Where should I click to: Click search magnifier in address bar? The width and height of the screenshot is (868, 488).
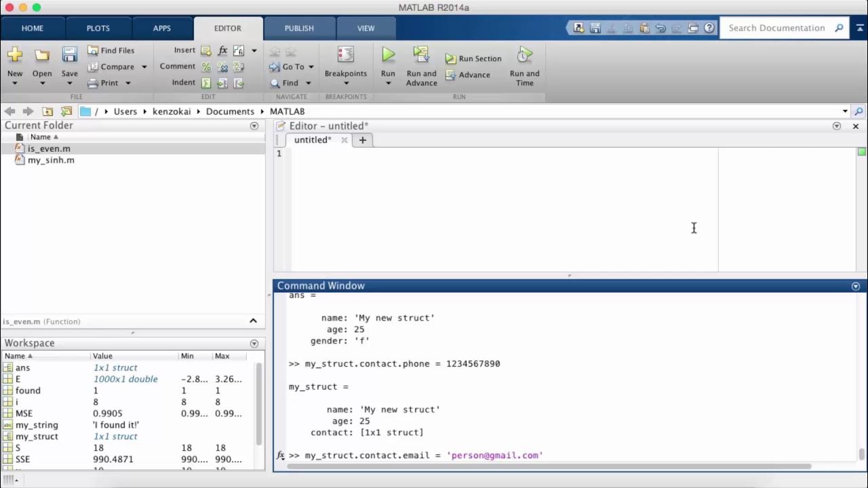(x=859, y=111)
